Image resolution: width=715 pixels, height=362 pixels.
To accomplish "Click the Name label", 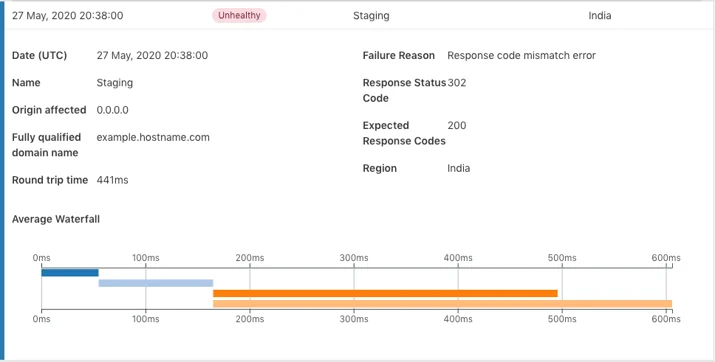I will click(x=26, y=83).
